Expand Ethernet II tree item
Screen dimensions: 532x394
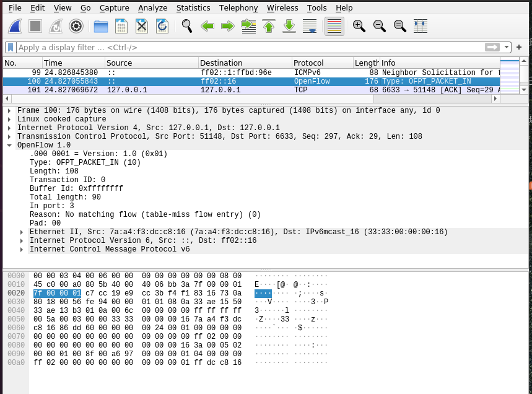tap(22, 232)
